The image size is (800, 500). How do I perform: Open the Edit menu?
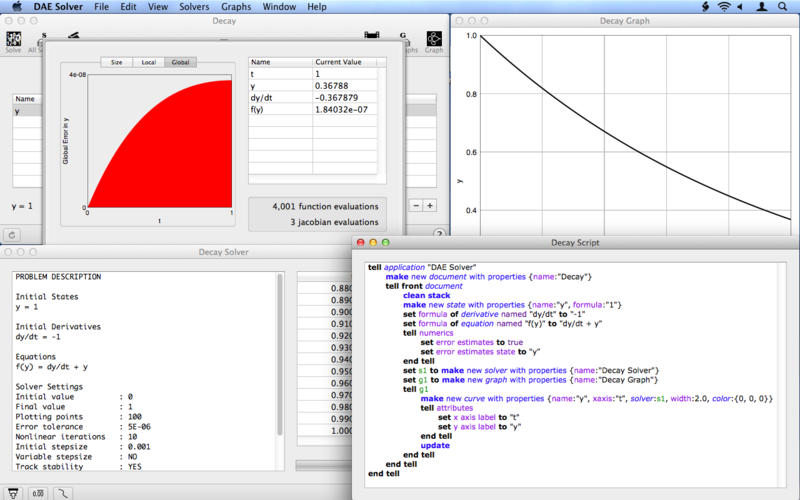point(128,7)
